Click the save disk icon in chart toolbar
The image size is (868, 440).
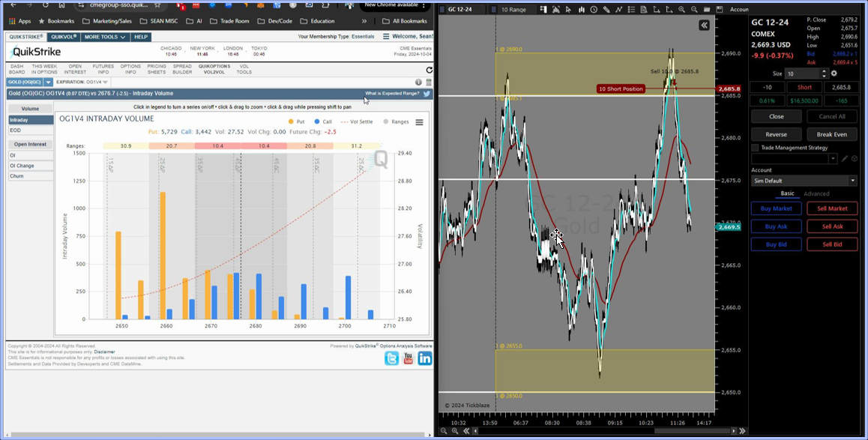coord(720,10)
